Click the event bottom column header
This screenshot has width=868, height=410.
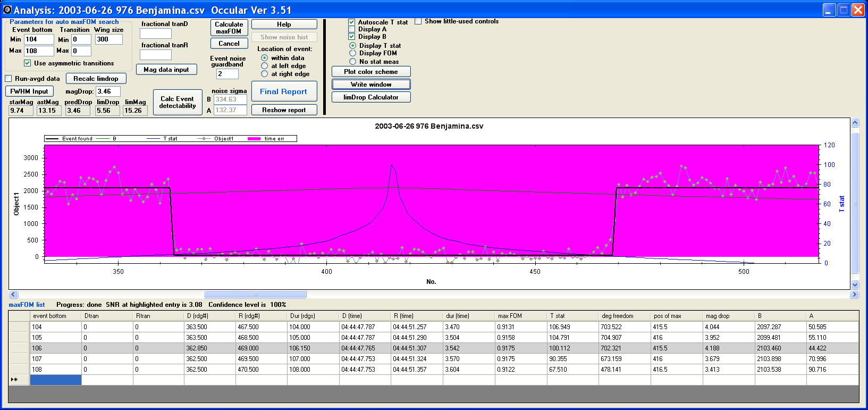tap(56, 316)
